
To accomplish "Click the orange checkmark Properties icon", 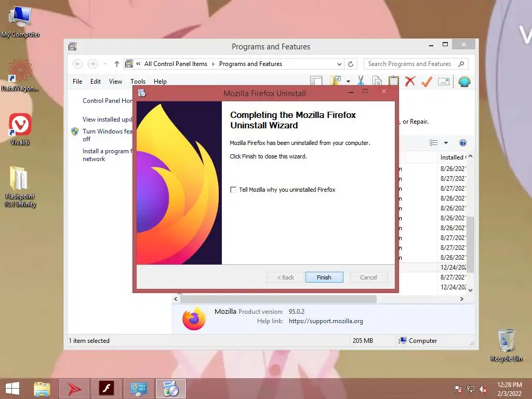I will (x=427, y=81).
